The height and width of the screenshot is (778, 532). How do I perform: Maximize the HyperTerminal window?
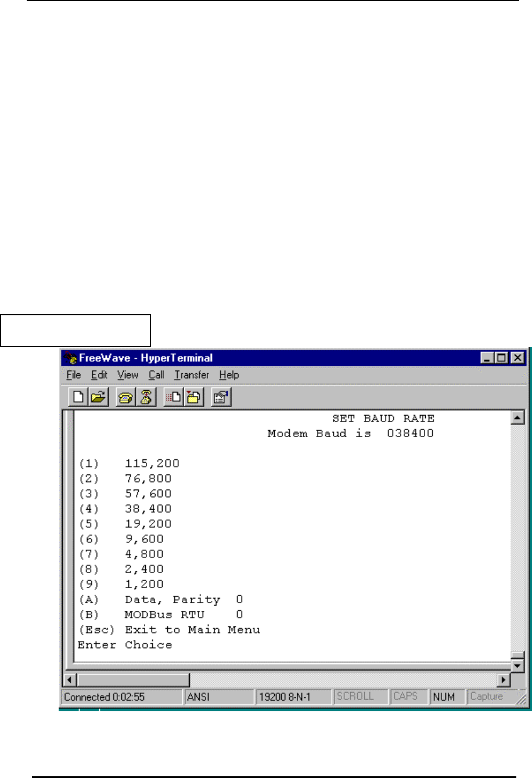pos(502,358)
